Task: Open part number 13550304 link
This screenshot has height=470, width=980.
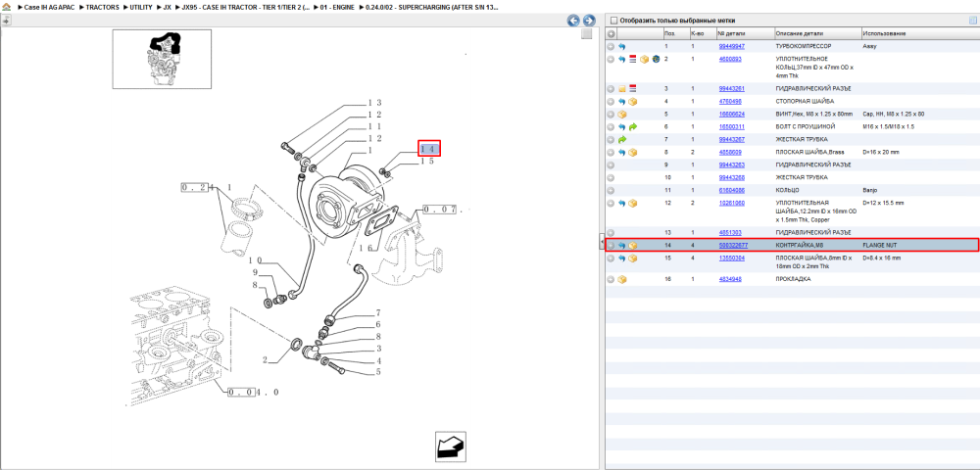Action: (731, 258)
